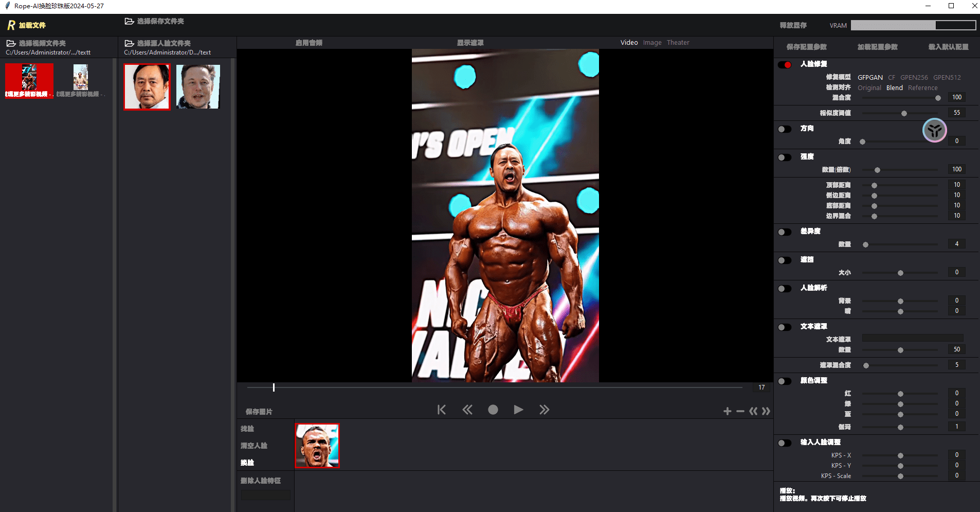Jump to the first frame icon
The image size is (980, 512).
click(441, 410)
